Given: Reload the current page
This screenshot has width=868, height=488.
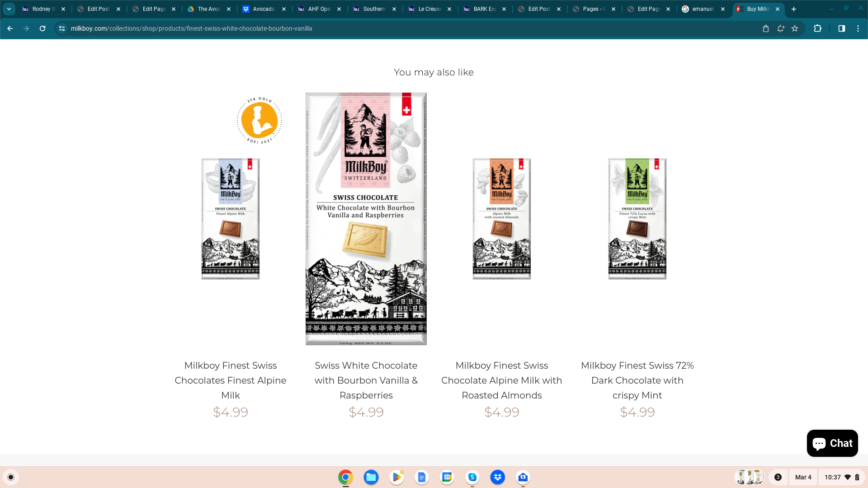Looking at the screenshot, I should [42, 28].
